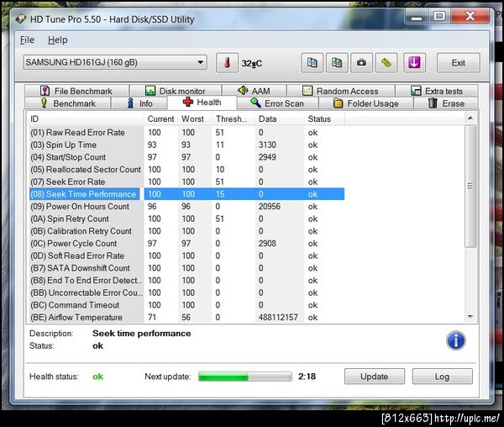
Task: Select the (05) Reallocated Sector Count row
Action: coord(186,170)
